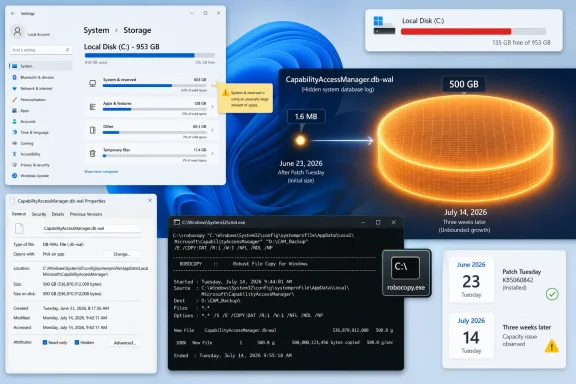Click the 1.6 MB size label
Viewport: 576px width, 384px height.
point(306,116)
